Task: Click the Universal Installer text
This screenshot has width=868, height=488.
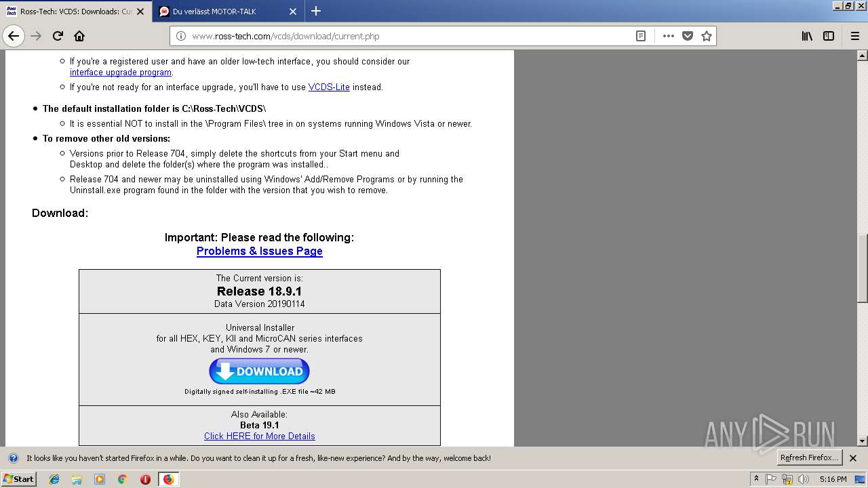Action: (260, 327)
